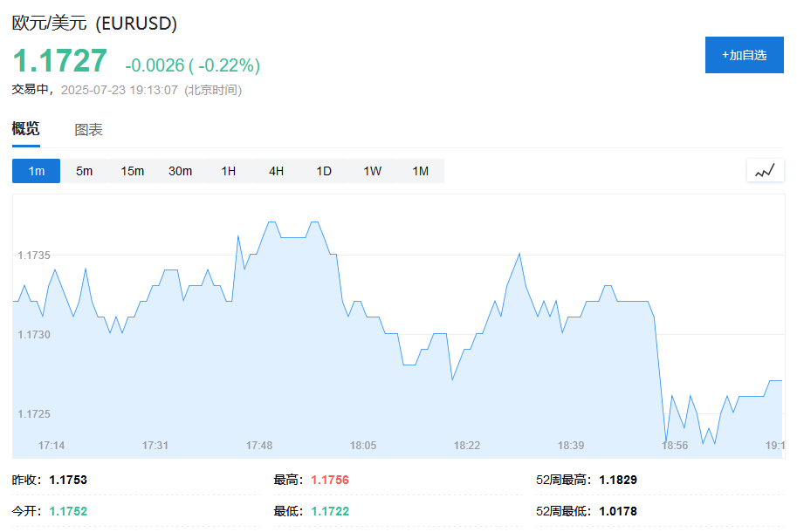Click the current price 1.1727
Screen dimensions: 797x532
pyautogui.click(x=60, y=61)
